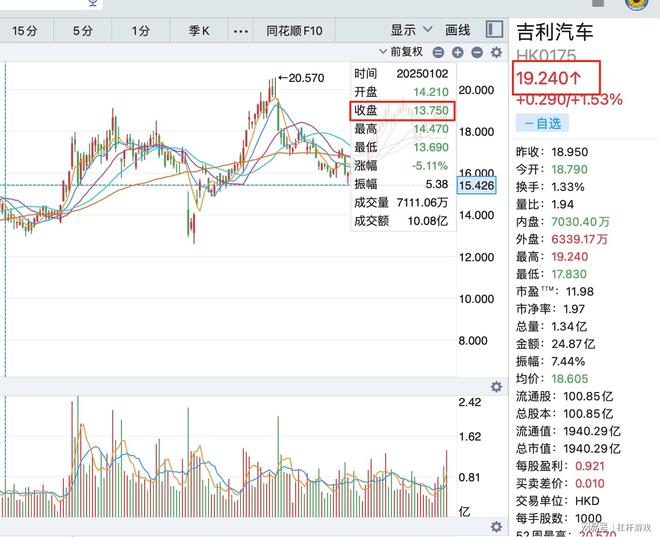This screenshot has width=660, height=537.
Task: Expand the 显示 dropdown
Action: point(411,30)
